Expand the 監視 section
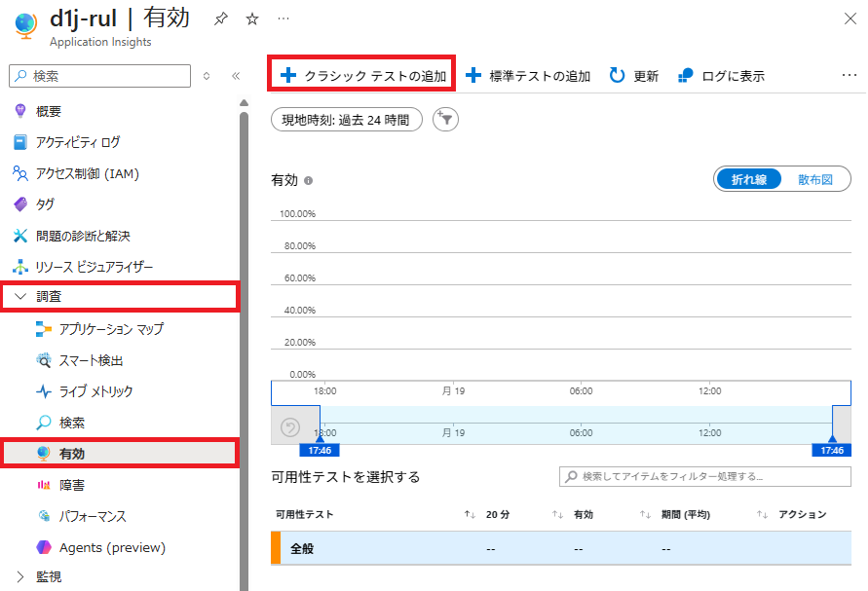868x591 pixels. point(21,576)
